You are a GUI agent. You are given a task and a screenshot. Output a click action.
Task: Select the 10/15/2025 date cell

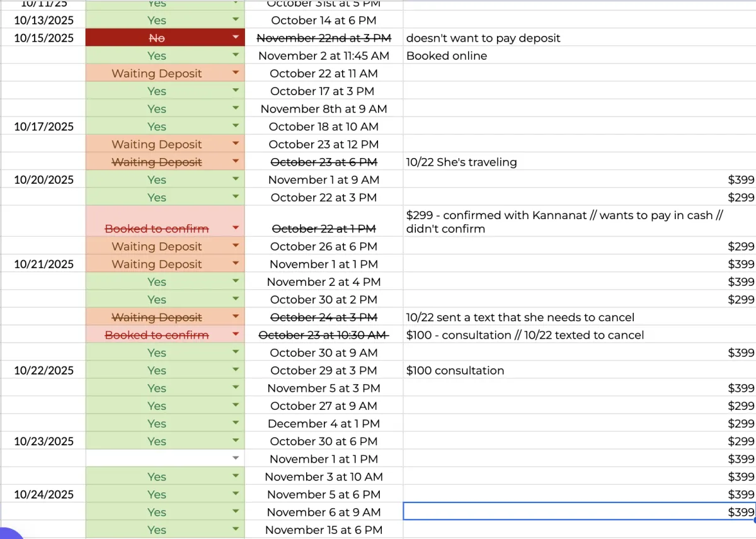click(44, 38)
